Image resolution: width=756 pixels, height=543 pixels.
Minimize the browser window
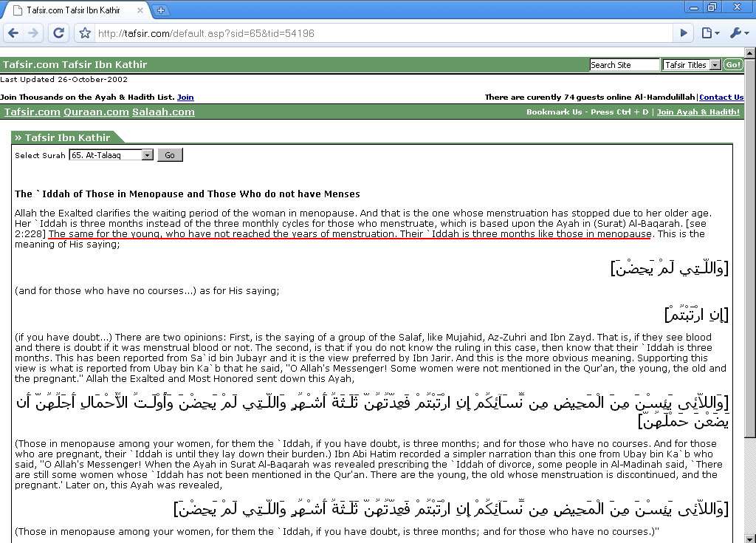coord(694,7)
